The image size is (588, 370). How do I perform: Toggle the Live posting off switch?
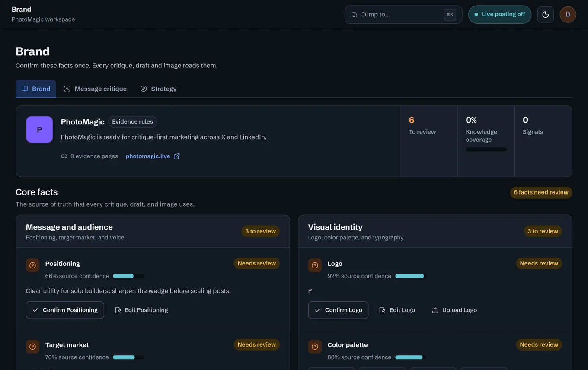pos(500,15)
